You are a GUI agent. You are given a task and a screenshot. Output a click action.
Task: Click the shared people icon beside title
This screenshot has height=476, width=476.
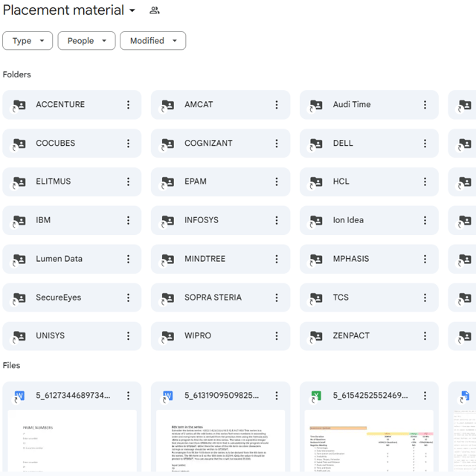pos(155,10)
